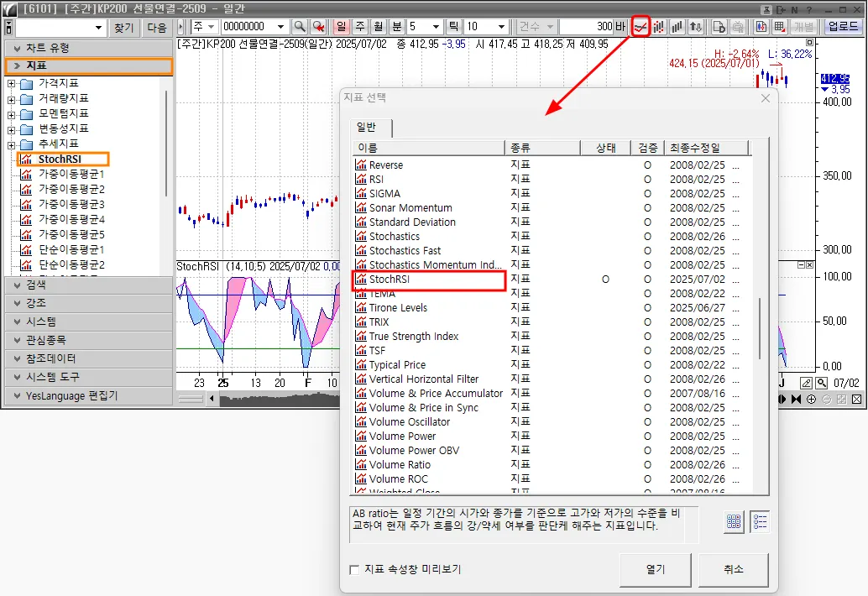This screenshot has height=596, width=868.
Task: Open the 관심종목 panel section
Action: 89,340
